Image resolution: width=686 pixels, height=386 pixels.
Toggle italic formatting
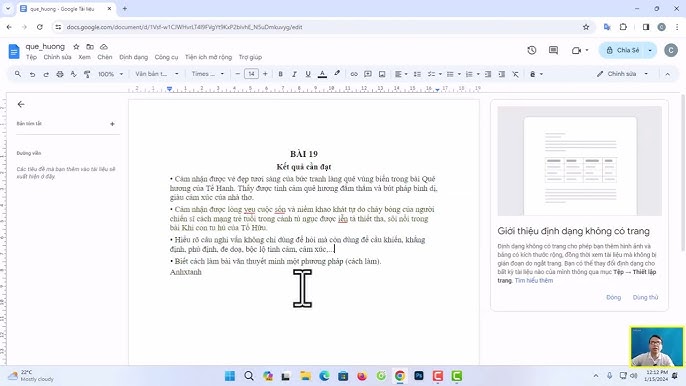[294, 74]
